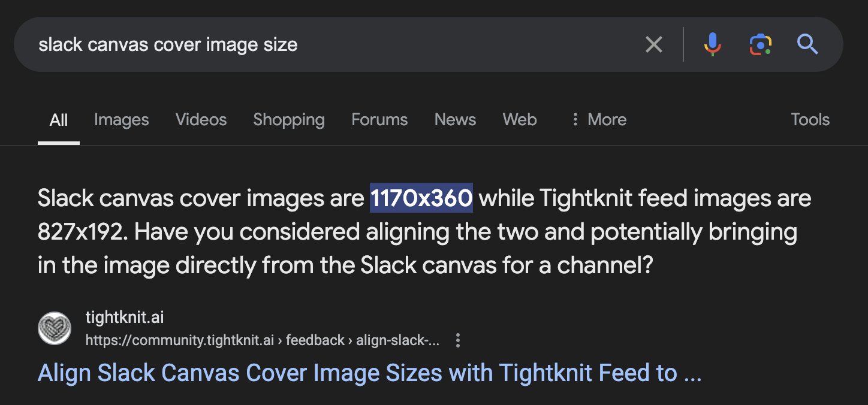Clear the search query with the X
This screenshot has width=868, height=405.
coord(654,44)
